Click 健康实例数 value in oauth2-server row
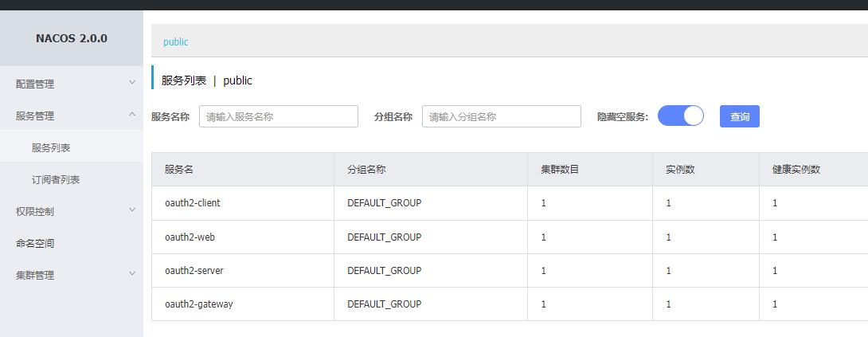 pos(775,271)
